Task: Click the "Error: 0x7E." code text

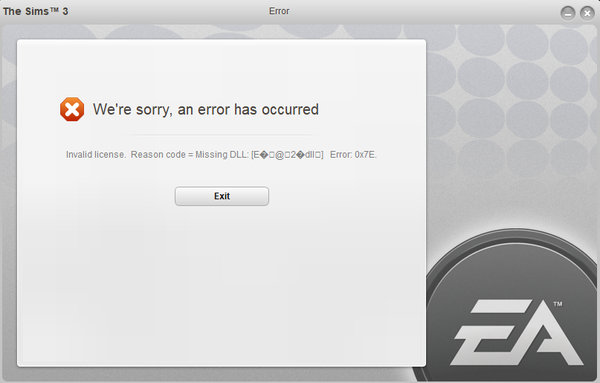Action: pyautogui.click(x=353, y=155)
